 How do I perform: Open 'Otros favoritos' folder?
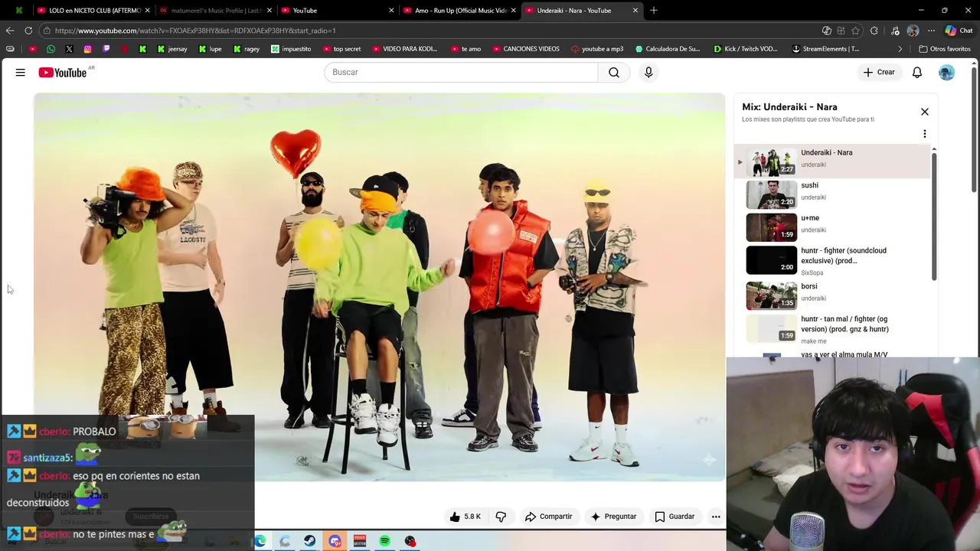click(945, 49)
